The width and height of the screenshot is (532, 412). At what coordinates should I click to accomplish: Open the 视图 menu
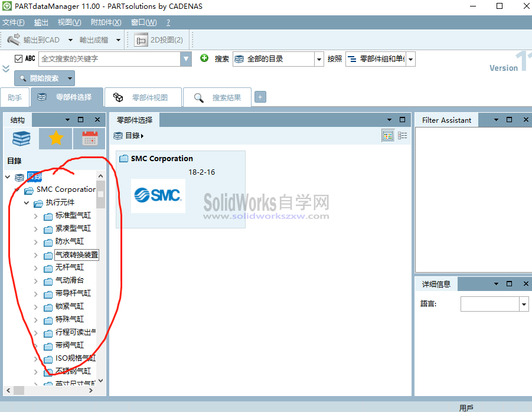[x=67, y=22]
